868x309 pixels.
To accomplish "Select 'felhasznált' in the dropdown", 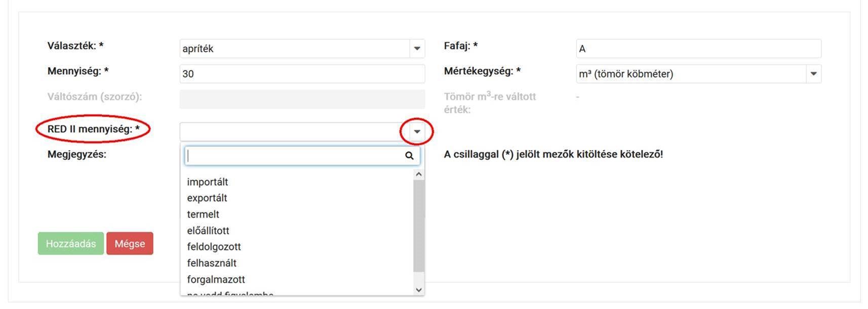I will [212, 263].
